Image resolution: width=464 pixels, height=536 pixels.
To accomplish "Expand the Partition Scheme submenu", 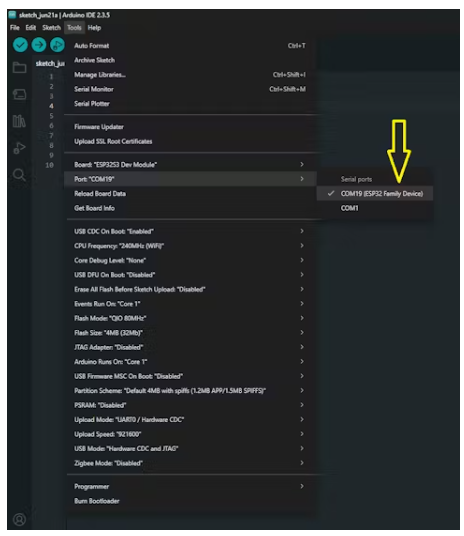I will (190, 390).
